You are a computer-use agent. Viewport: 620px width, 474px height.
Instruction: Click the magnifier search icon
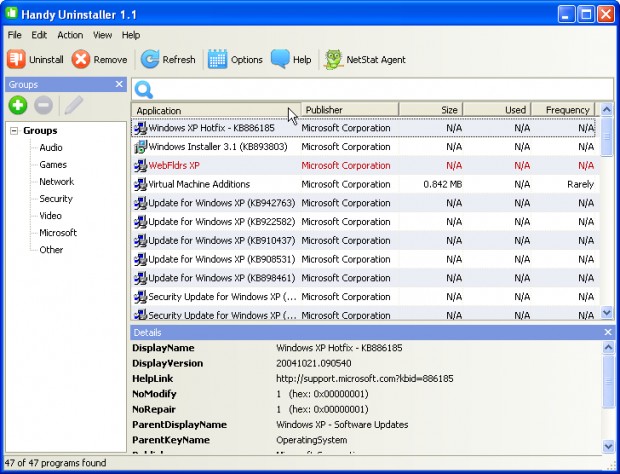144,90
